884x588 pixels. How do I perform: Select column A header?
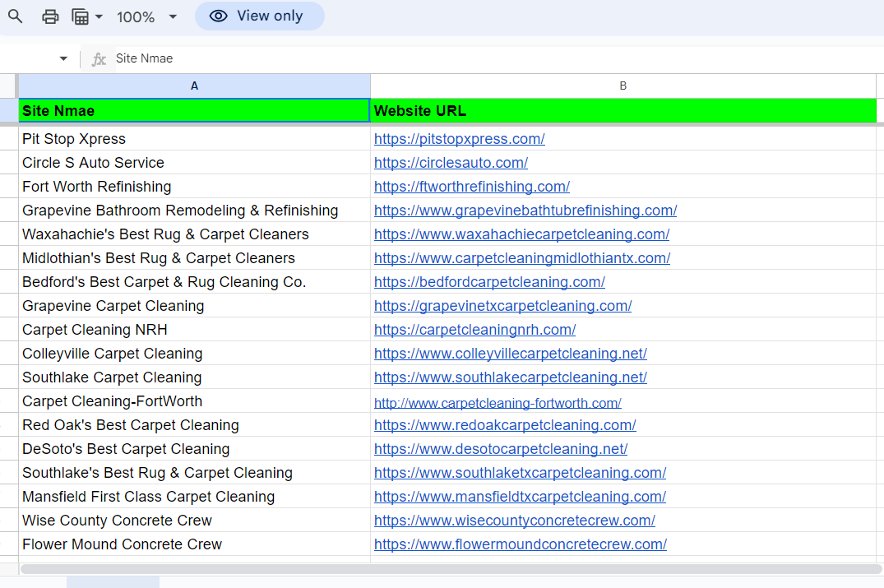(x=195, y=86)
